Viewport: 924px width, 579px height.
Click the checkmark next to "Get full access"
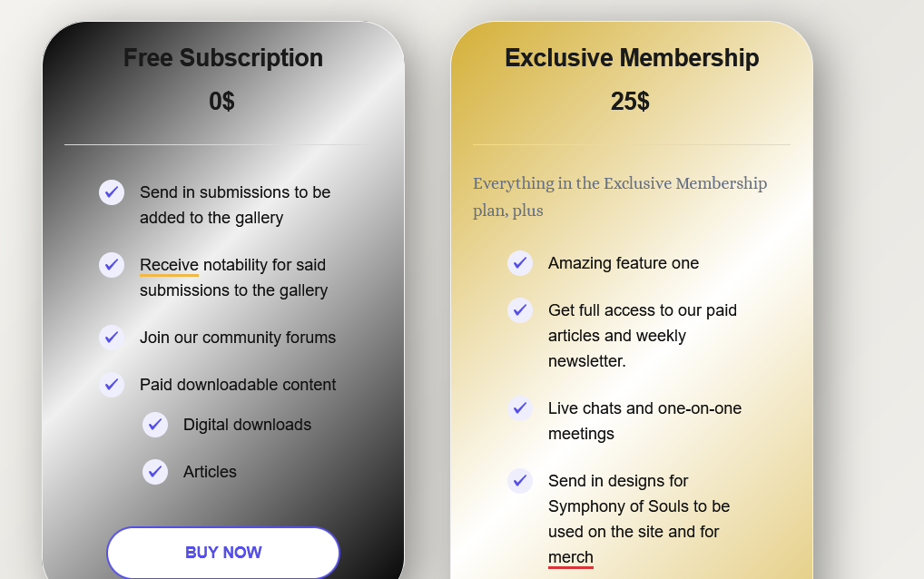(520, 310)
